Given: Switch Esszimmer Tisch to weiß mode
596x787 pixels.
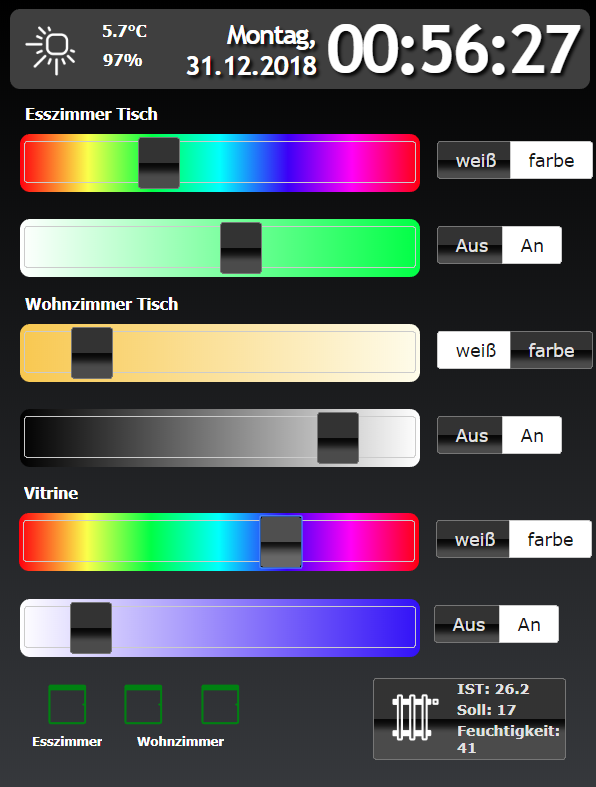Looking at the screenshot, I should (x=473, y=160).
